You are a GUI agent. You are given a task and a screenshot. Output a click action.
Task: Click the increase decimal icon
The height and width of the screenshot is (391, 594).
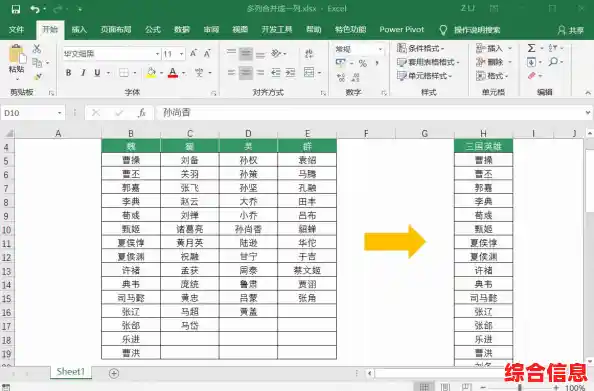click(x=341, y=77)
